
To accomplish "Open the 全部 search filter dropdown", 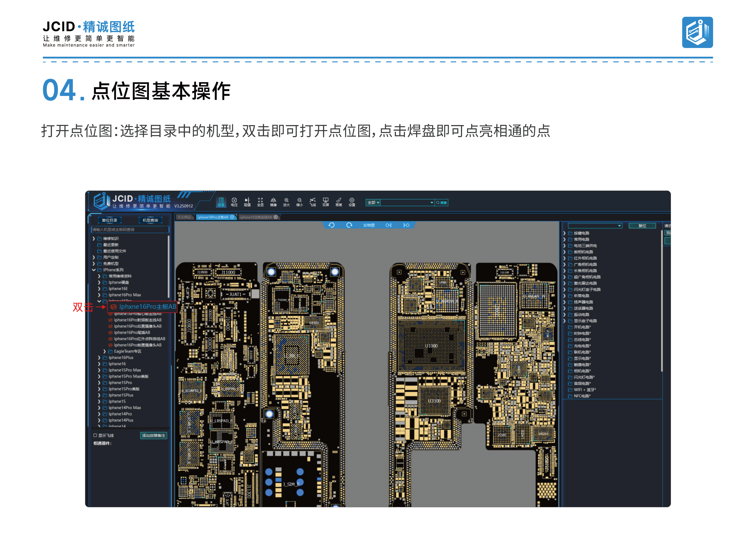I will pyautogui.click(x=373, y=203).
